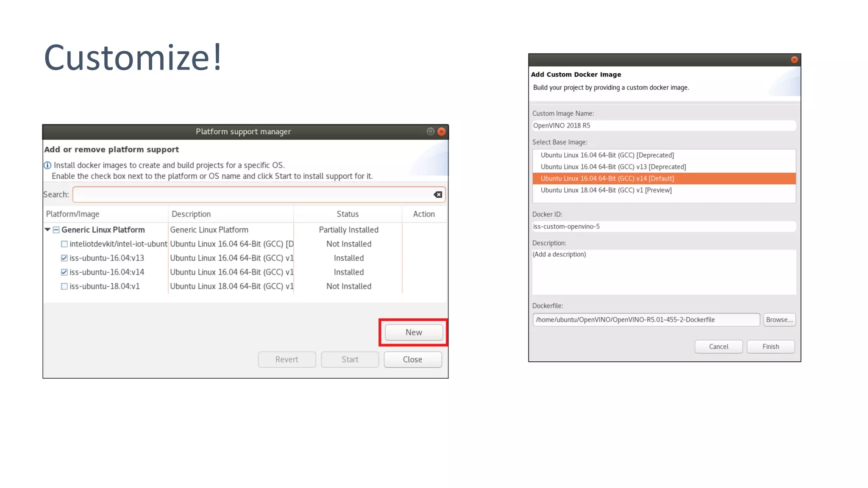Maximize the Platform support manager window
This screenshot has height=488, width=868.
click(430, 132)
